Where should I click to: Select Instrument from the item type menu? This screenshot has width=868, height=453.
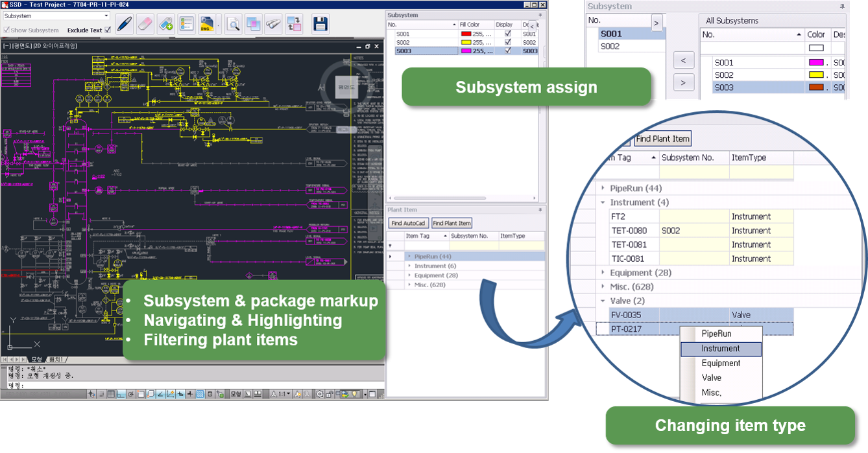[721, 349]
